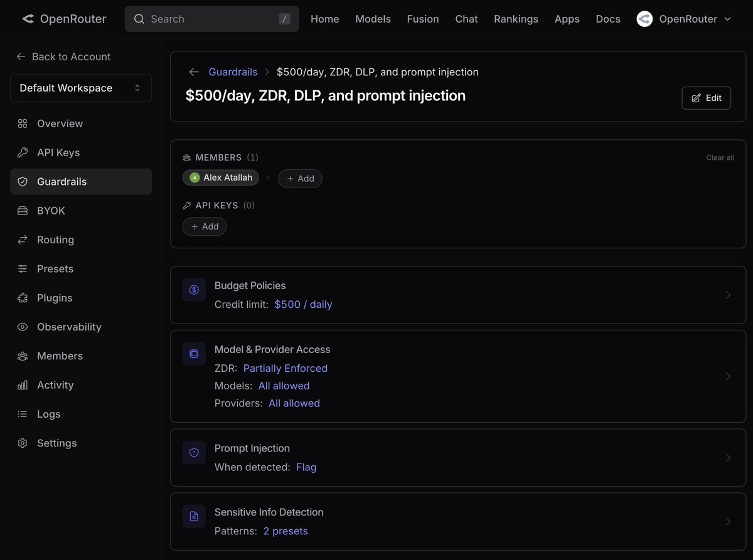Click the Plugins puzzle icon
This screenshot has width=753, height=560.
(23, 298)
